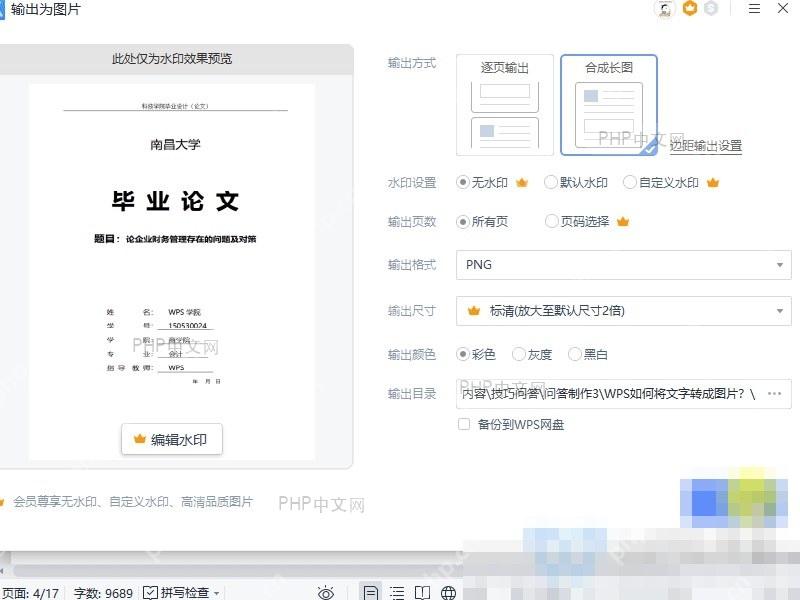Choose the 无水印 radio option
This screenshot has height=600, width=800.
(x=482, y=182)
